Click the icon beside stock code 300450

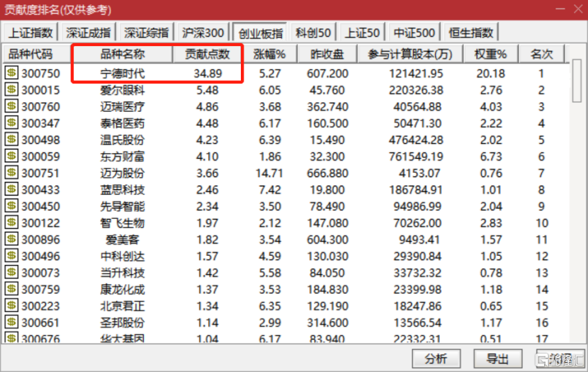(x=11, y=205)
